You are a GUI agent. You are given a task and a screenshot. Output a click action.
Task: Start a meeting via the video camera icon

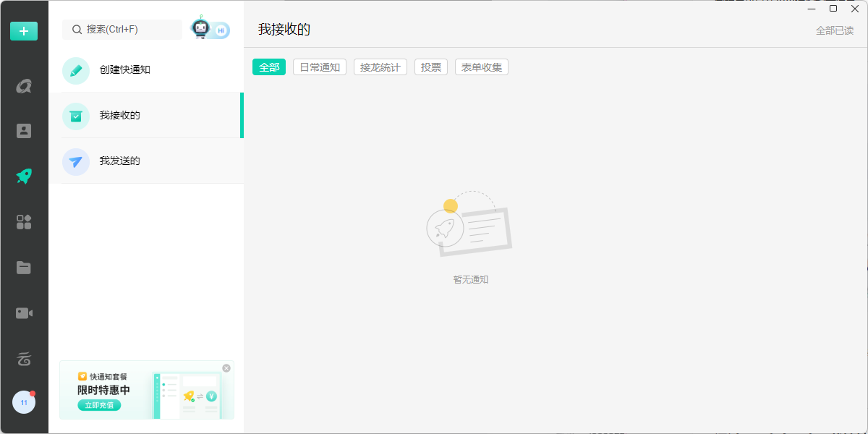pyautogui.click(x=24, y=312)
